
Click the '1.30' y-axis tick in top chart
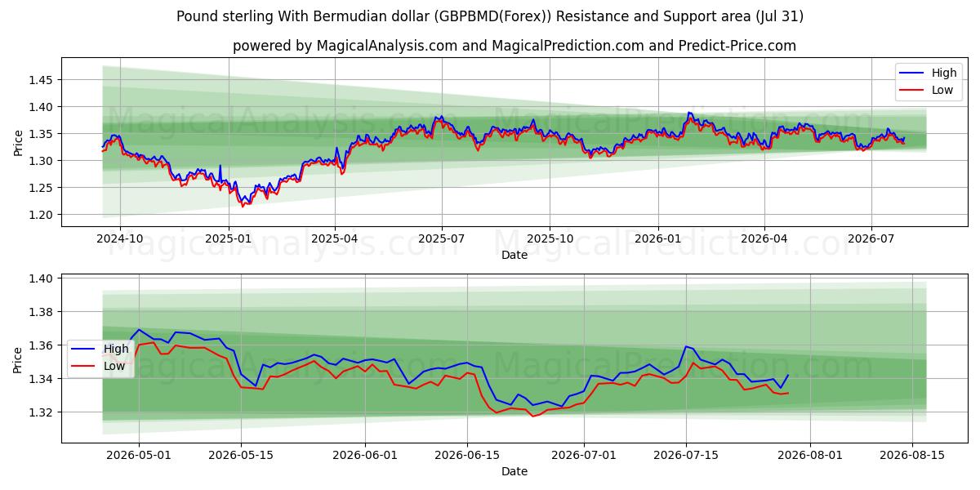(x=42, y=161)
